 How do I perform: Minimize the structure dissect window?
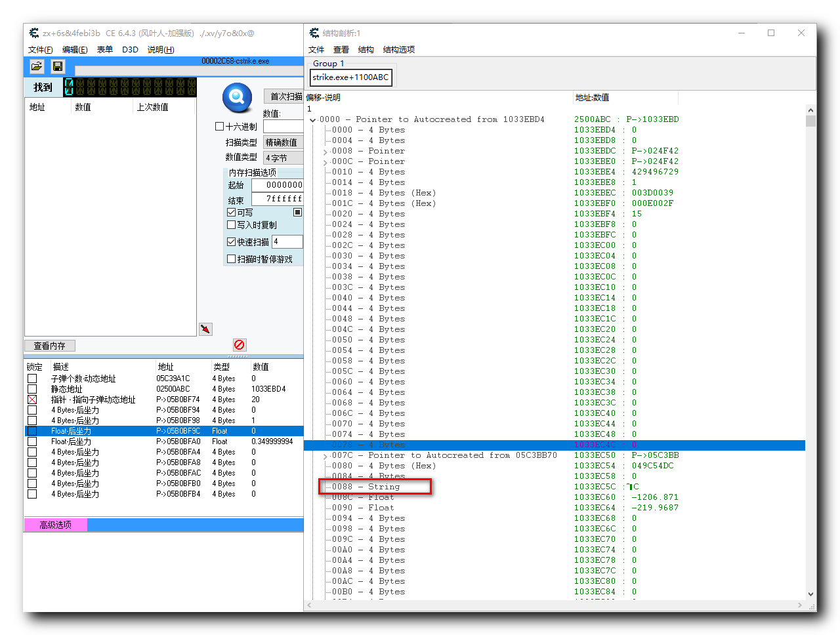[742, 33]
